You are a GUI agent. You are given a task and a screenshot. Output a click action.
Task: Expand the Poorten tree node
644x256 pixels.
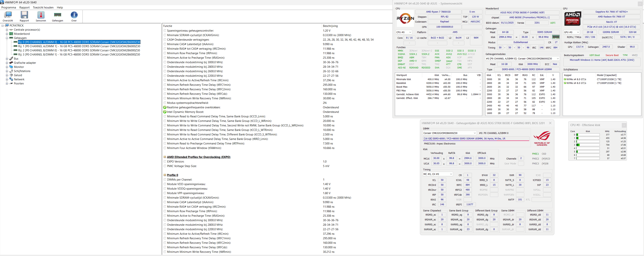(7, 83)
